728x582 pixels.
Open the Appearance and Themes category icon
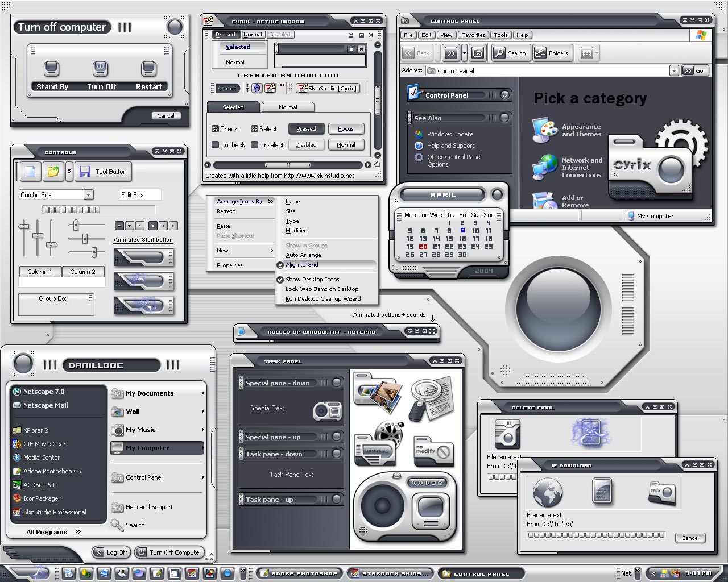pos(545,130)
